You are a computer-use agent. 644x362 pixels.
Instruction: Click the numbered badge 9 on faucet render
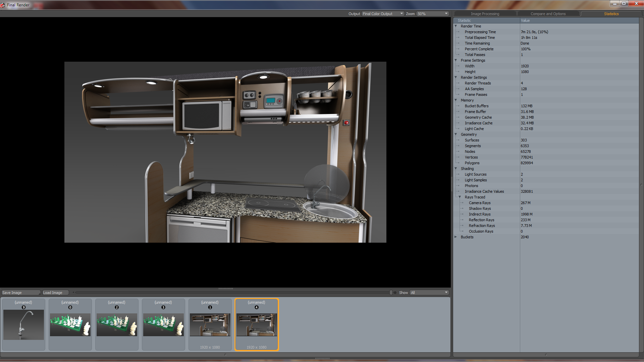coord(23,307)
